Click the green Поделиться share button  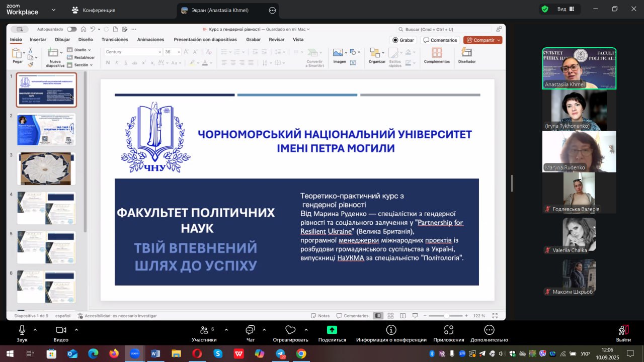332,334
